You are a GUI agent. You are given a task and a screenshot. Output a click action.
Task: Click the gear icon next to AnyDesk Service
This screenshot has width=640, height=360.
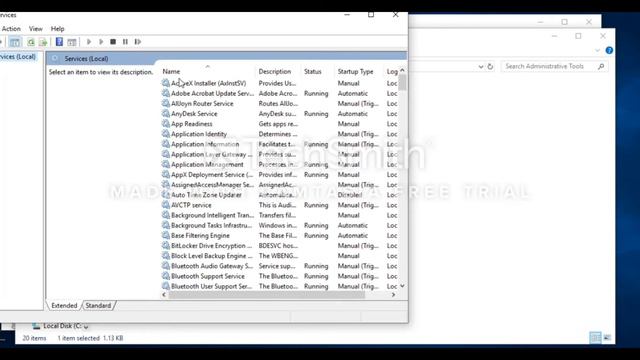pyautogui.click(x=166, y=113)
